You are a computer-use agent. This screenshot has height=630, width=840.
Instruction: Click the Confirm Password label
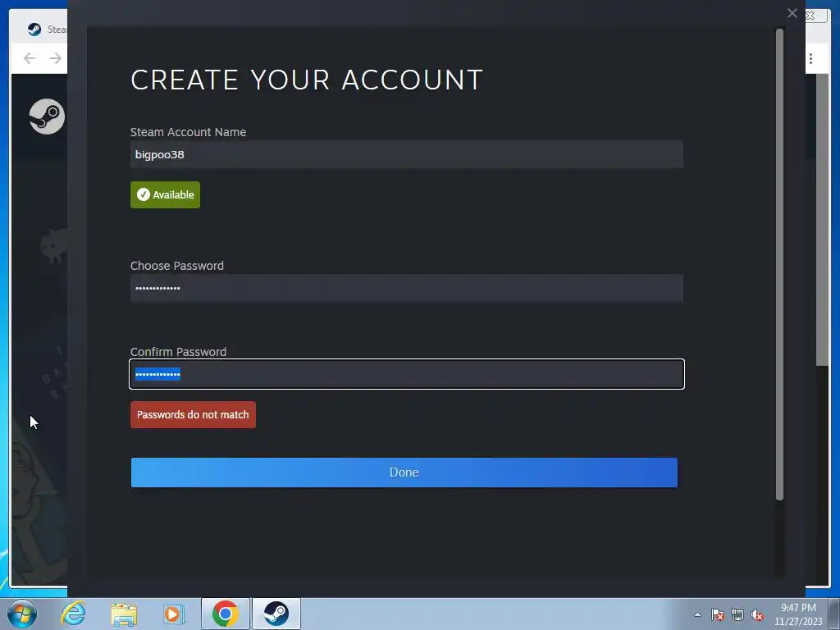pyautogui.click(x=178, y=352)
